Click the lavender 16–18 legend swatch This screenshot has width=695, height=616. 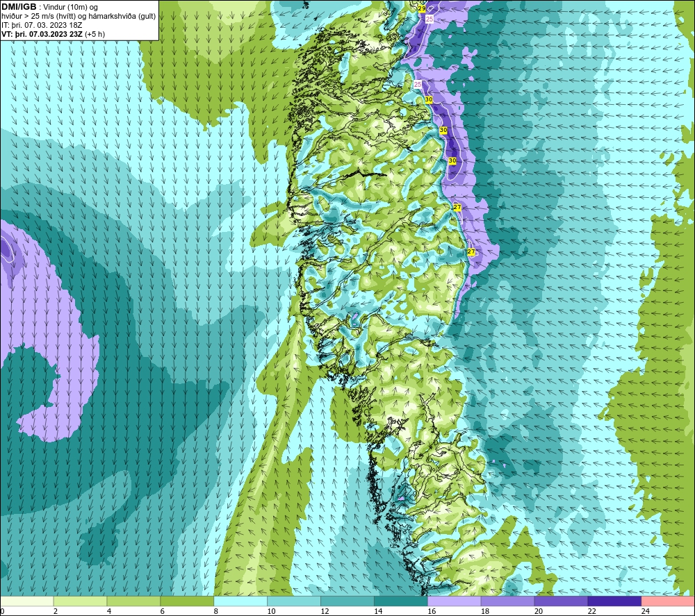coord(454,601)
